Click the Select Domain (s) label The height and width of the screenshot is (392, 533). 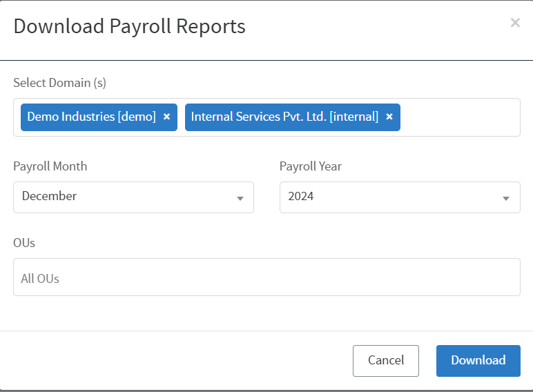click(59, 83)
